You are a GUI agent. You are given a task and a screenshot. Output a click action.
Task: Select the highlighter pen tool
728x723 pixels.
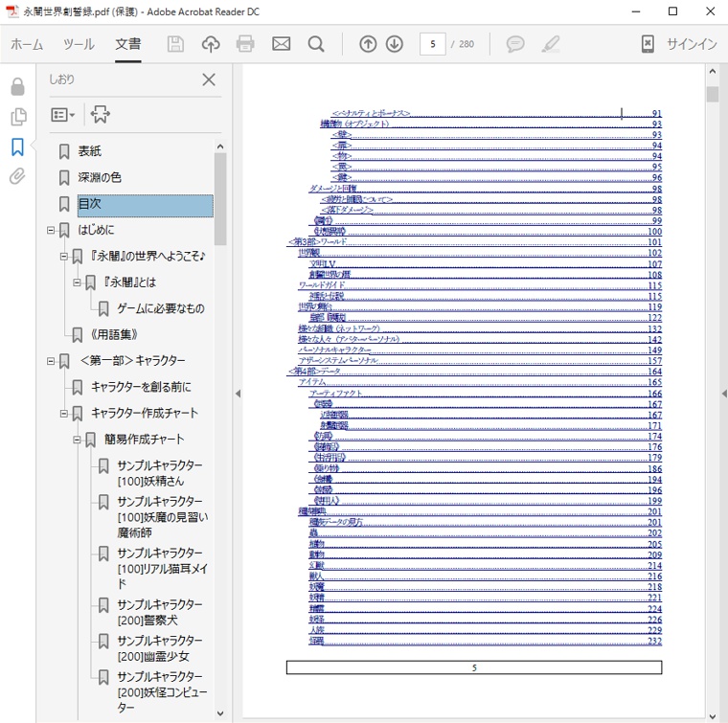(551, 44)
